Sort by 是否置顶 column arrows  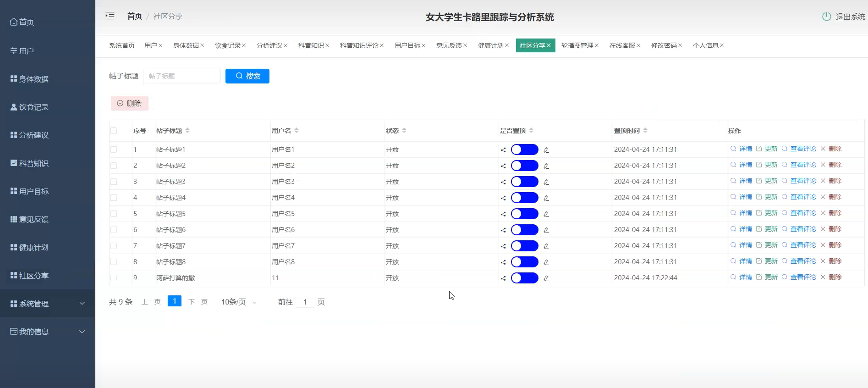531,131
